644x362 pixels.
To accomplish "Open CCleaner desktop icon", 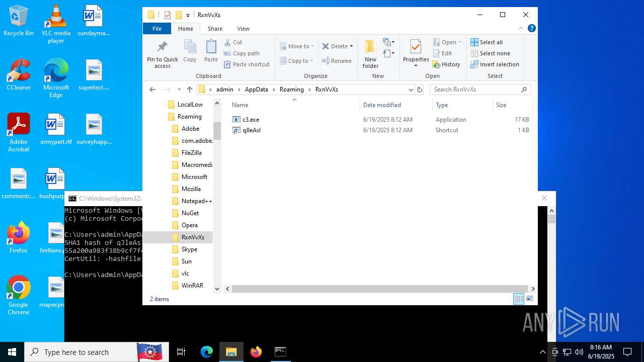I will pyautogui.click(x=19, y=75).
